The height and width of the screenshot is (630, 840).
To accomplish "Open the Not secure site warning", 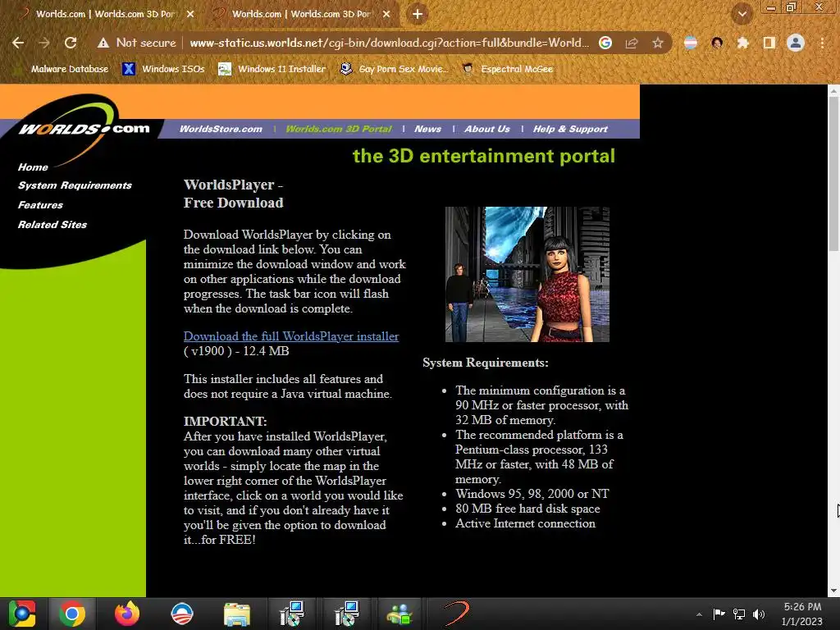I will pos(137,43).
